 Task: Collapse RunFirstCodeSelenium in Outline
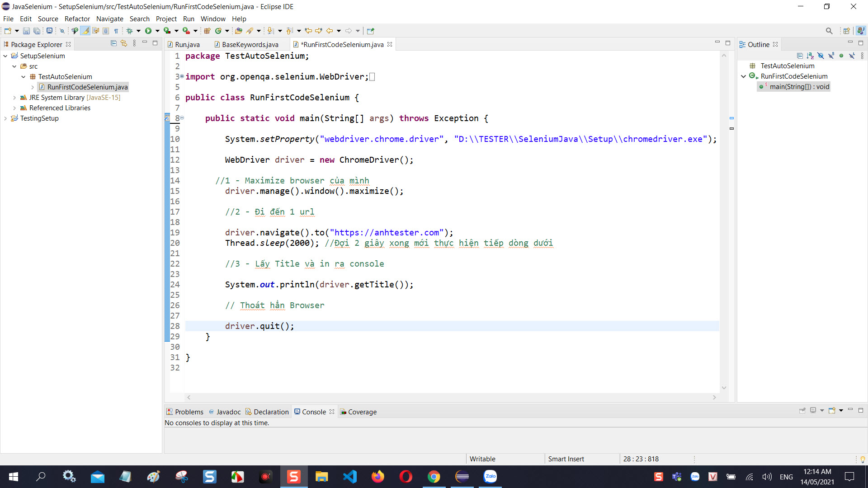[x=743, y=76]
